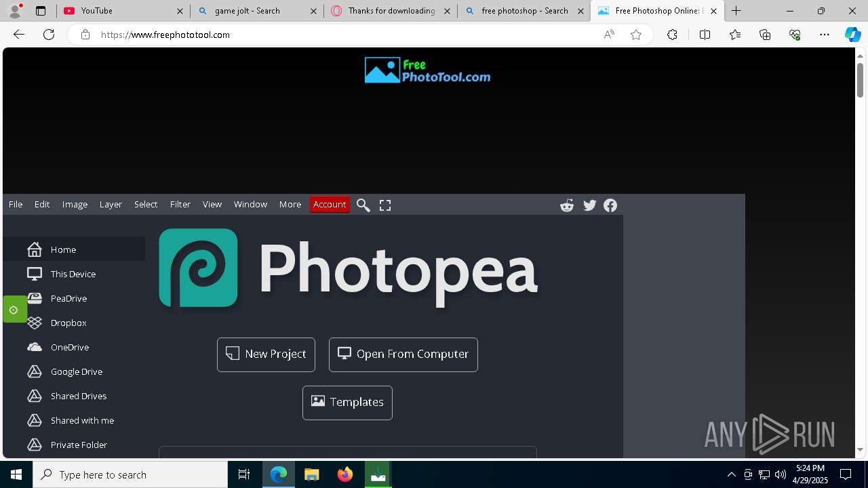Close the Free Photoshop Online tab

coord(713,11)
